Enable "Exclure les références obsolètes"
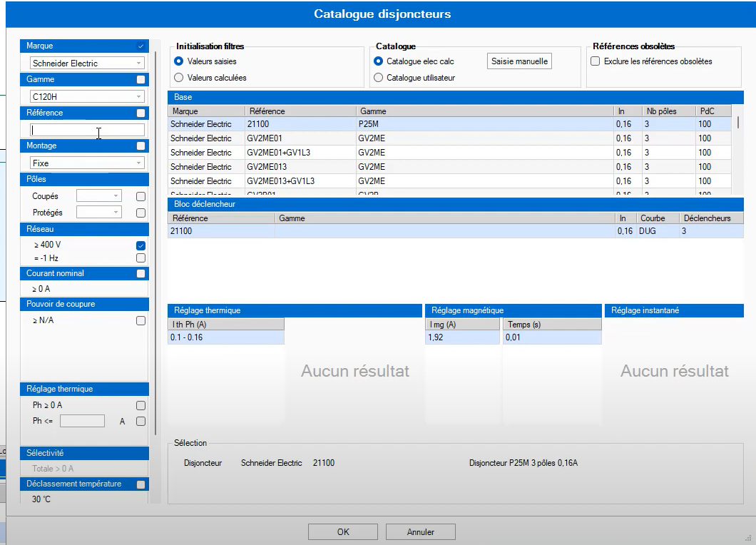 (596, 61)
